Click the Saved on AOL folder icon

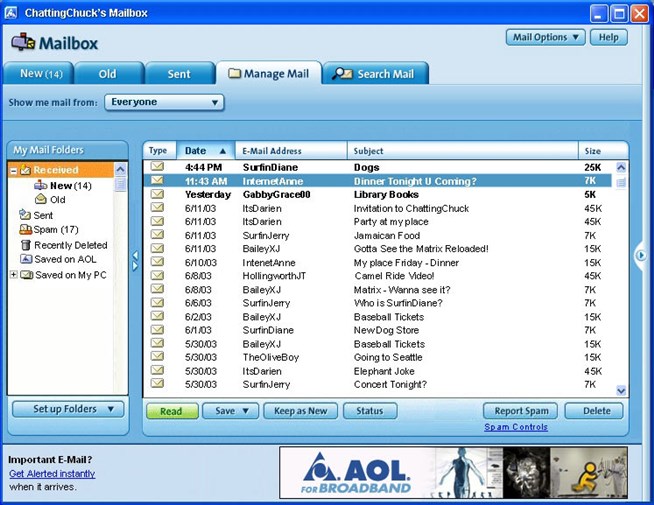pyautogui.click(x=26, y=259)
